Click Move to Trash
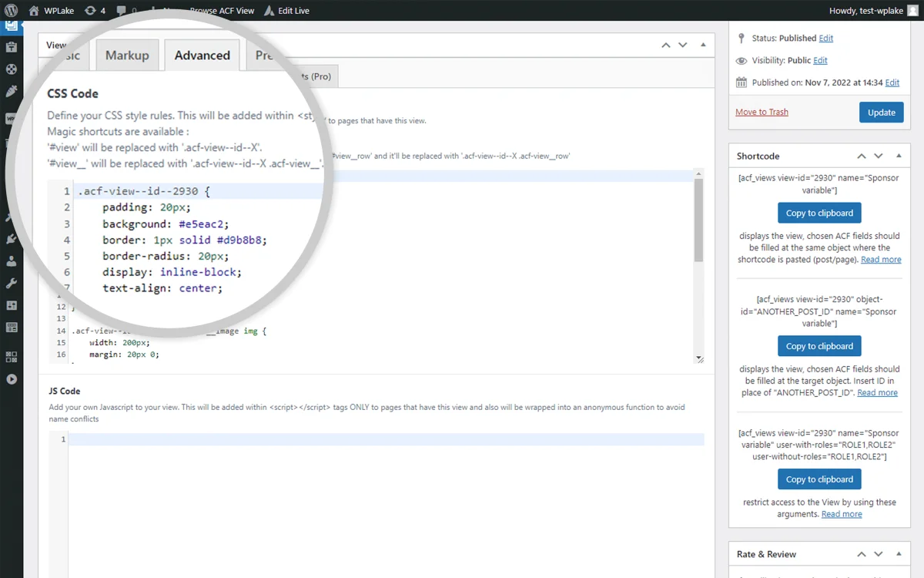 762,113
